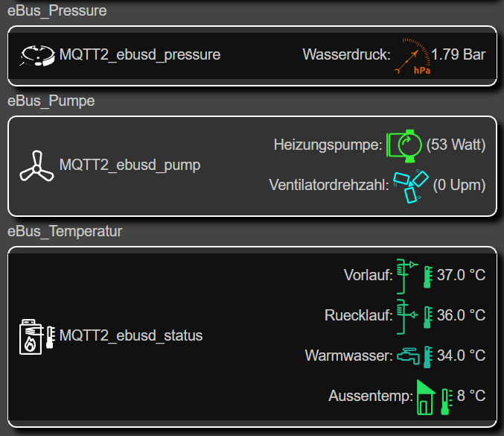Click the boiler flame icon beside MQTT2_ebusd_status

(x=31, y=337)
